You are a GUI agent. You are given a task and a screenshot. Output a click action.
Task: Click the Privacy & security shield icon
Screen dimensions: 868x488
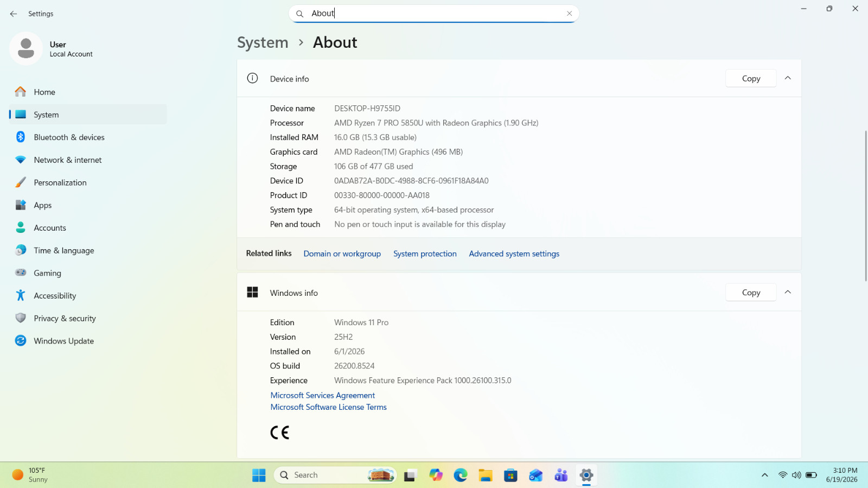21,318
